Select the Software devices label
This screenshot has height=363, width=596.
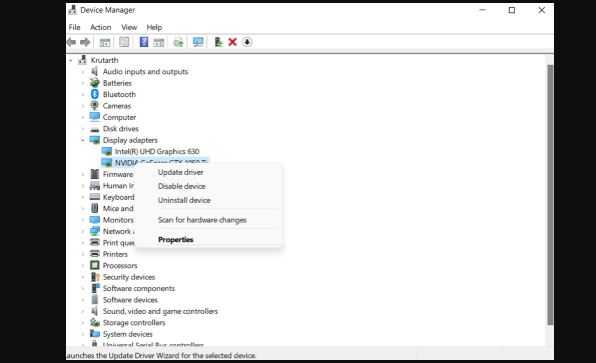tap(130, 300)
